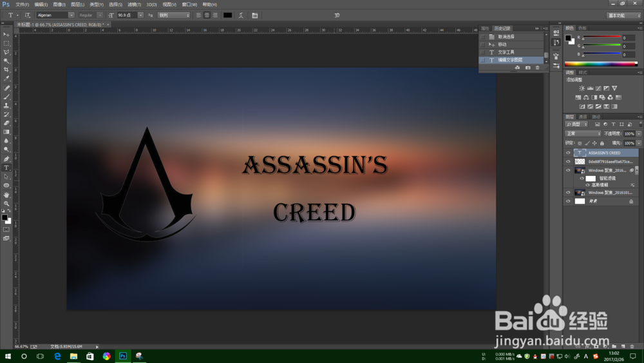Hide the 0de88f7916aeef0a673ce layer
644x363 pixels.
(569, 162)
